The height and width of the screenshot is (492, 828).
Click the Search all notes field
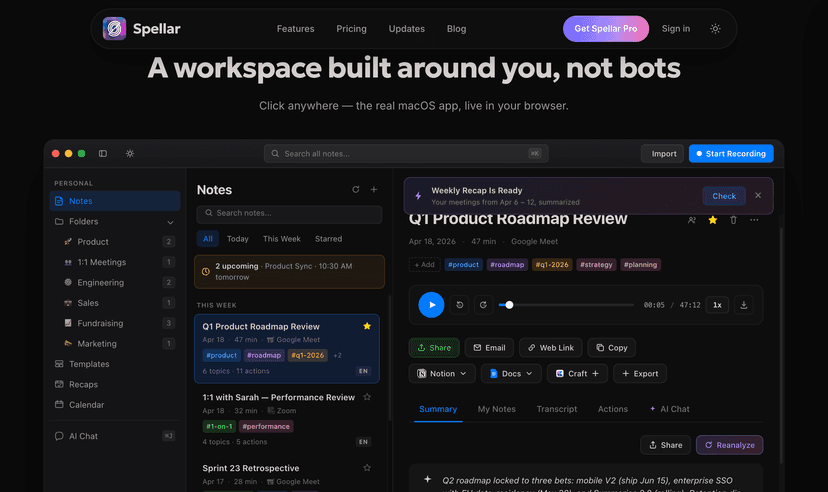pos(406,154)
